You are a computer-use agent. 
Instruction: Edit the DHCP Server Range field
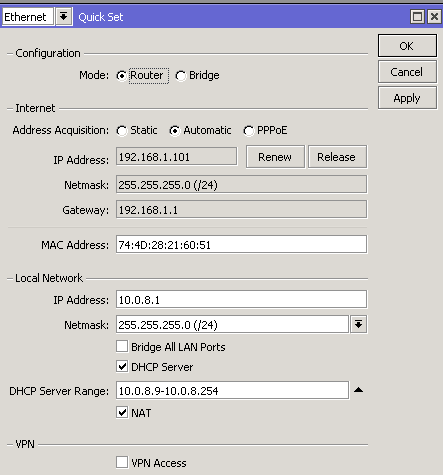point(232,390)
